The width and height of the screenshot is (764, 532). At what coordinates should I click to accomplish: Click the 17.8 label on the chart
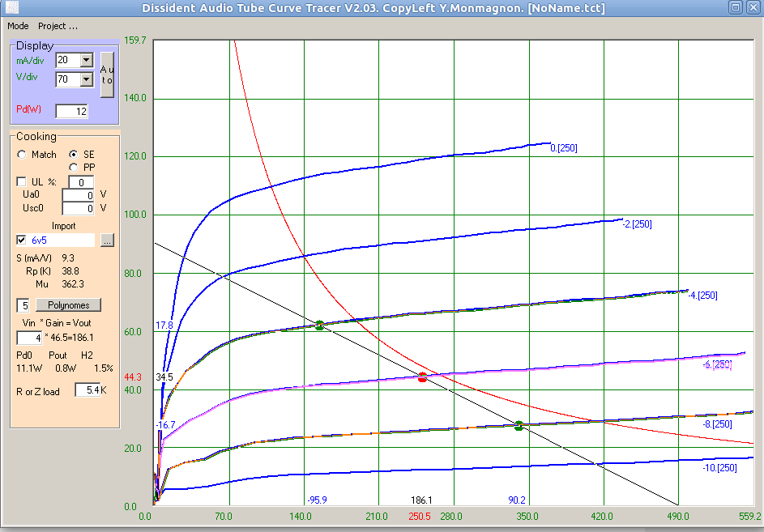coord(164,325)
